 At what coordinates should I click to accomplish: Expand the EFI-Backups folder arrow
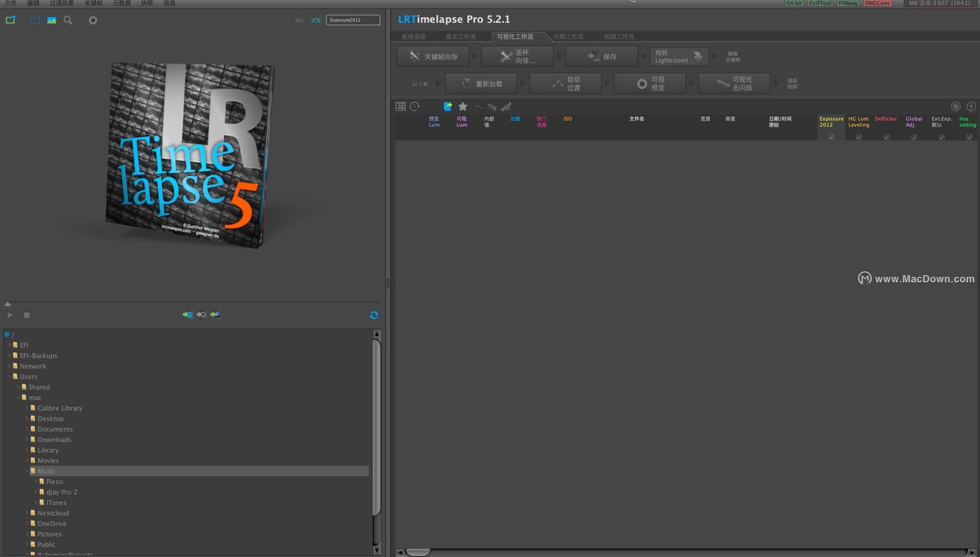click(x=9, y=355)
